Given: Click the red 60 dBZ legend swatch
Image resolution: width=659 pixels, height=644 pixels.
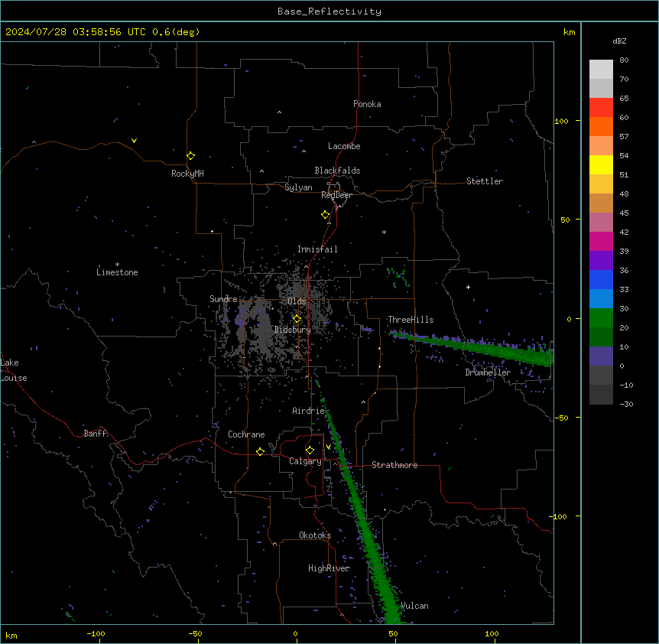Looking at the screenshot, I should (x=601, y=108).
